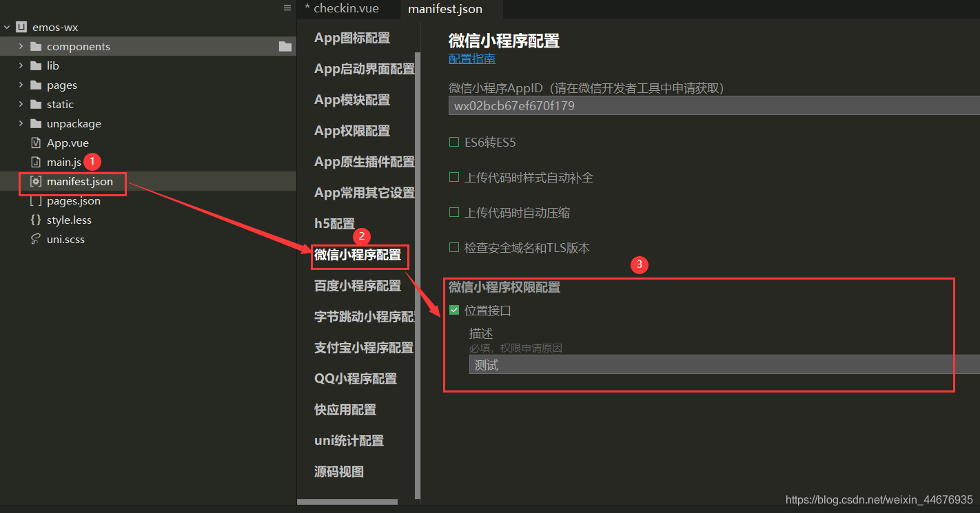Expand the static folder arrow
980x513 pixels.
21,105
